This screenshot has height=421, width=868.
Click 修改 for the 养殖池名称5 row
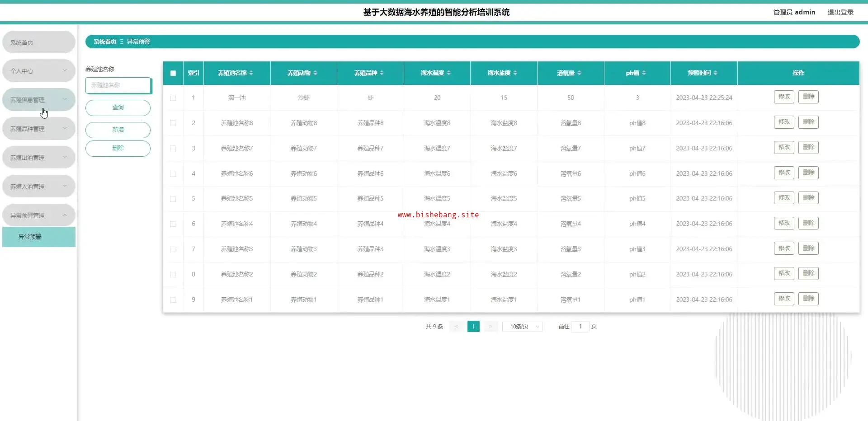point(784,198)
